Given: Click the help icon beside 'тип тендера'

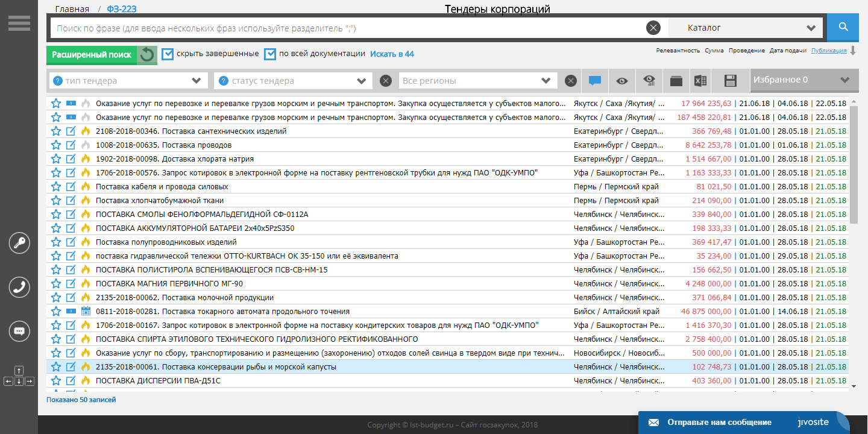Looking at the screenshot, I should (58, 81).
